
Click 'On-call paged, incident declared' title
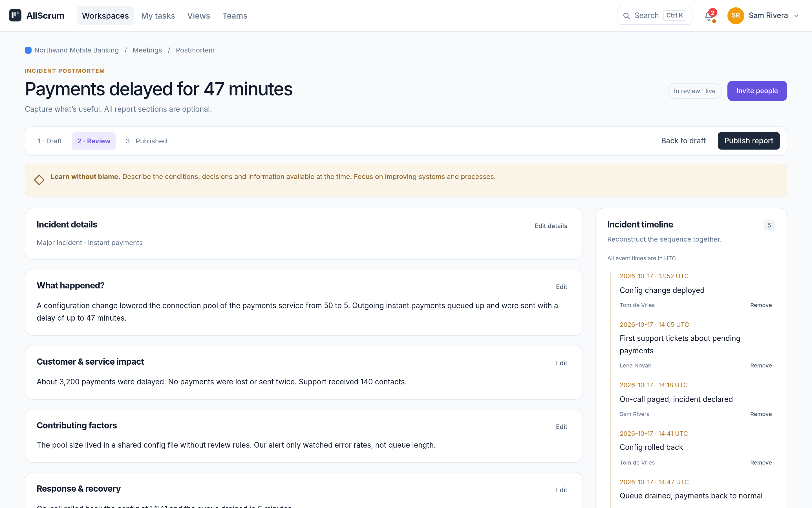[x=676, y=399]
